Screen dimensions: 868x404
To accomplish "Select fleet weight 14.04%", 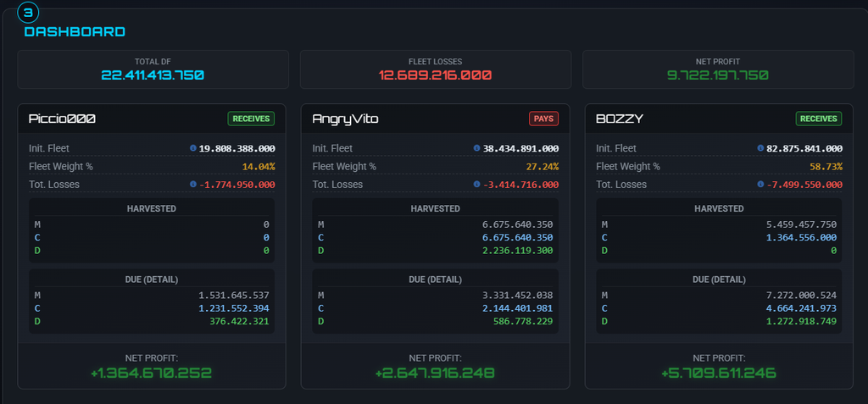I will [259, 167].
